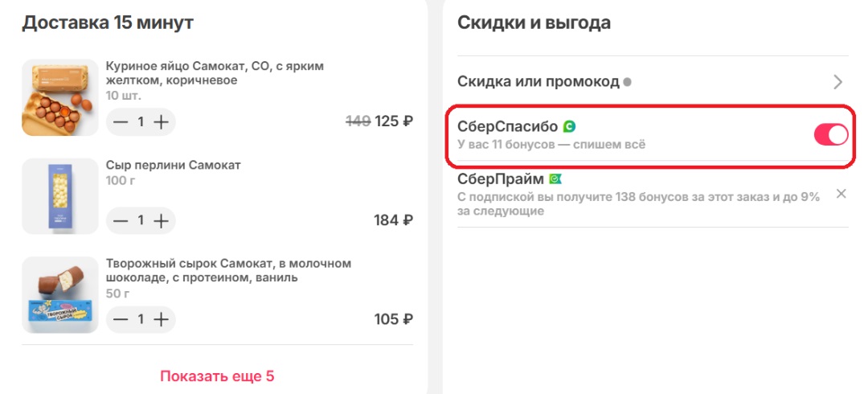Show 5 more items with Показать еще 5
This screenshot has height=394, width=868.
217,377
